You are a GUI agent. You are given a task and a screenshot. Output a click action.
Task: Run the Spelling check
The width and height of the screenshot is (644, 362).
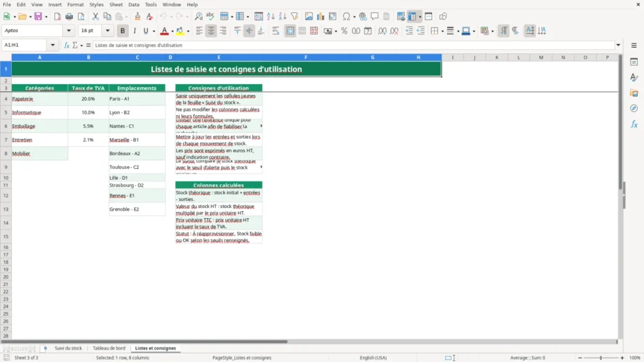(210, 16)
